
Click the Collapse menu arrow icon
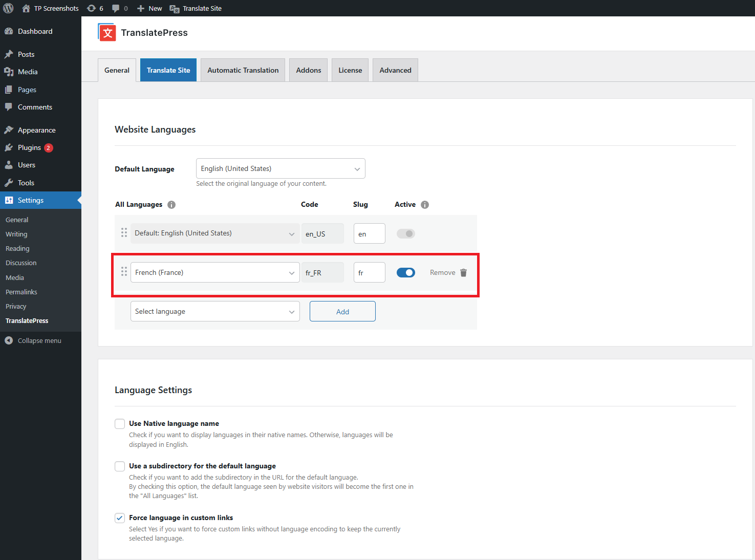pos(9,340)
